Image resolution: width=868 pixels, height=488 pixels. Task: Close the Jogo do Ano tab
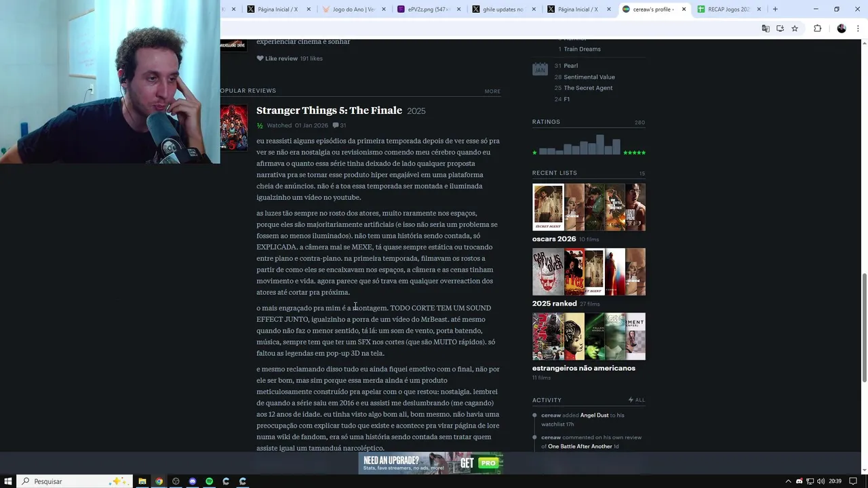[x=384, y=9]
